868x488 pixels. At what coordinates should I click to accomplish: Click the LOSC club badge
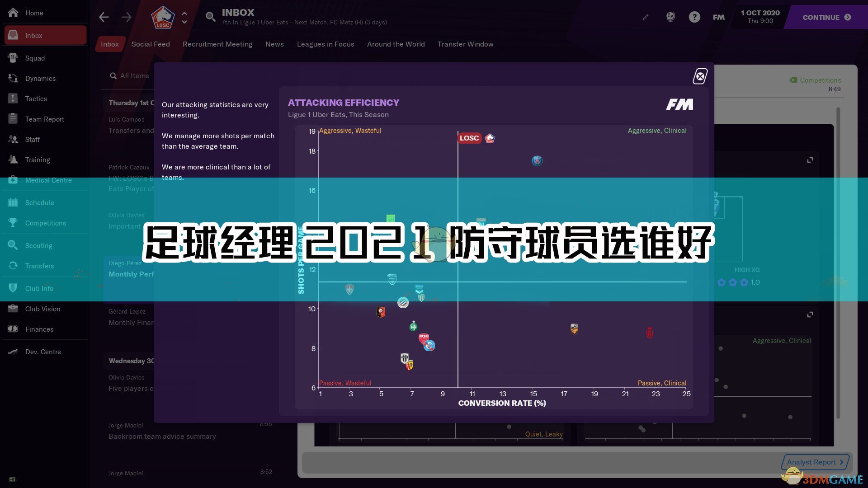pos(163,17)
